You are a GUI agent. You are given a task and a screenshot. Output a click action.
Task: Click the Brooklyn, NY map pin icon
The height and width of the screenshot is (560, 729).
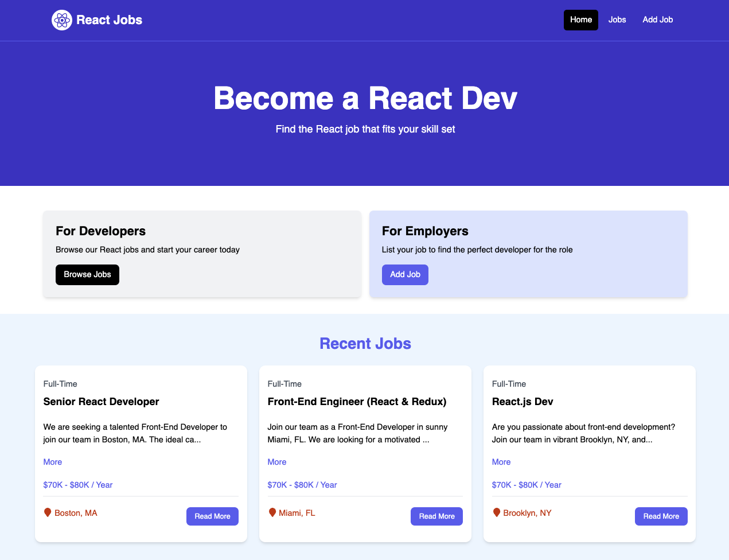[x=497, y=512]
